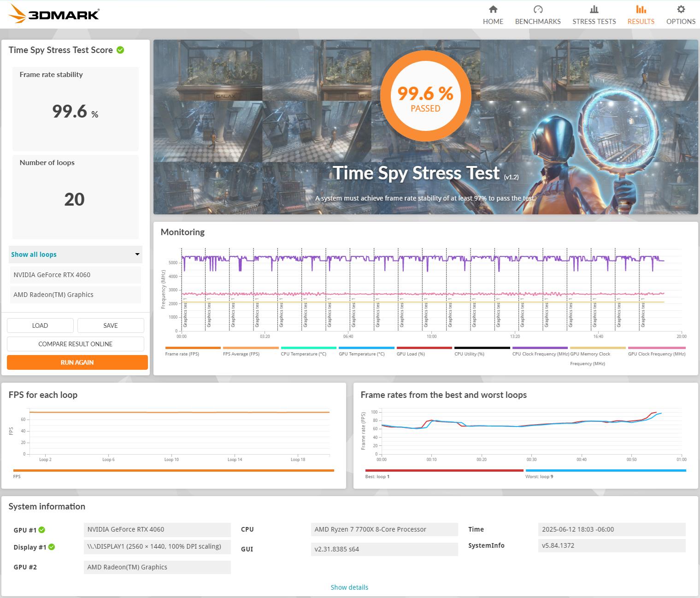Open the Benchmarks gauge icon
The width and height of the screenshot is (700, 598).
click(x=538, y=9)
